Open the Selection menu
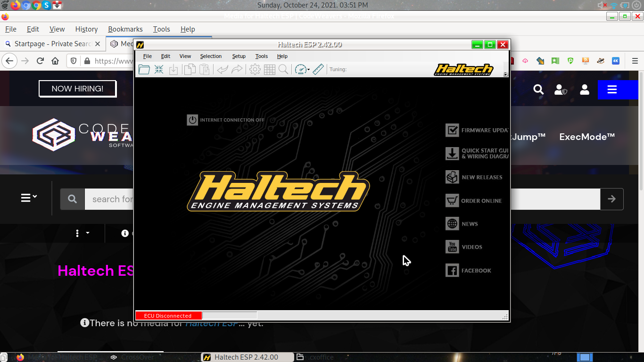The image size is (644, 362). point(211,56)
